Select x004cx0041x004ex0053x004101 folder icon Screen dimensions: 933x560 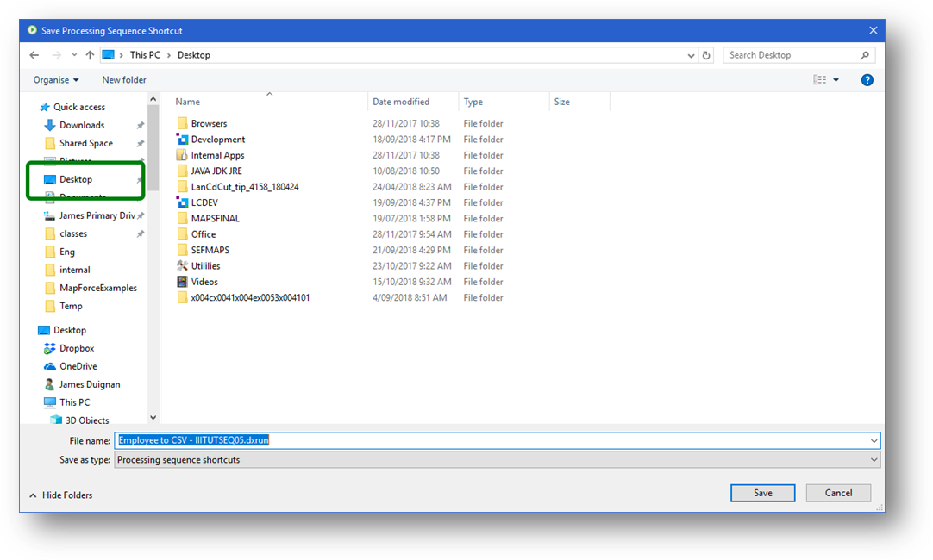182,298
